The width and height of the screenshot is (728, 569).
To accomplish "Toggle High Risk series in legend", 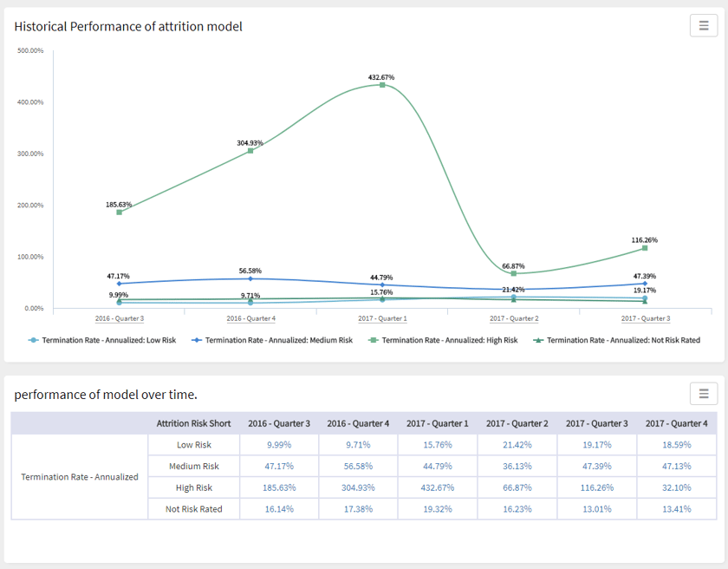I will (x=443, y=340).
